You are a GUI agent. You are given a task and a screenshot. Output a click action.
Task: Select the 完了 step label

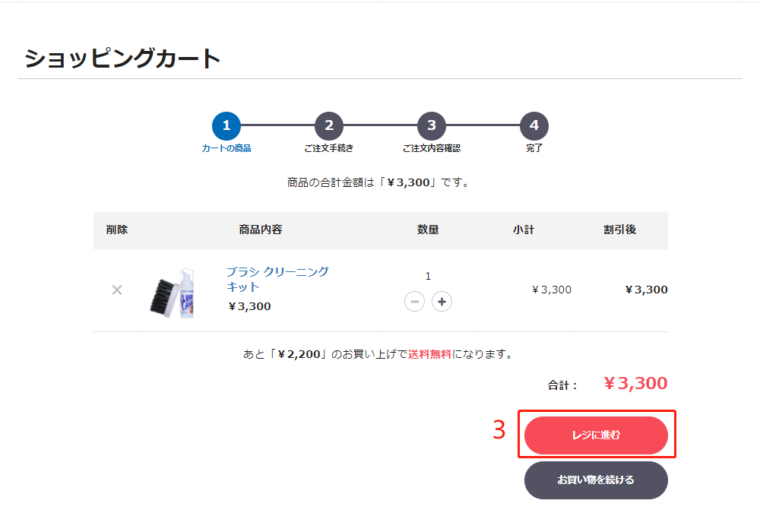pyautogui.click(x=534, y=148)
